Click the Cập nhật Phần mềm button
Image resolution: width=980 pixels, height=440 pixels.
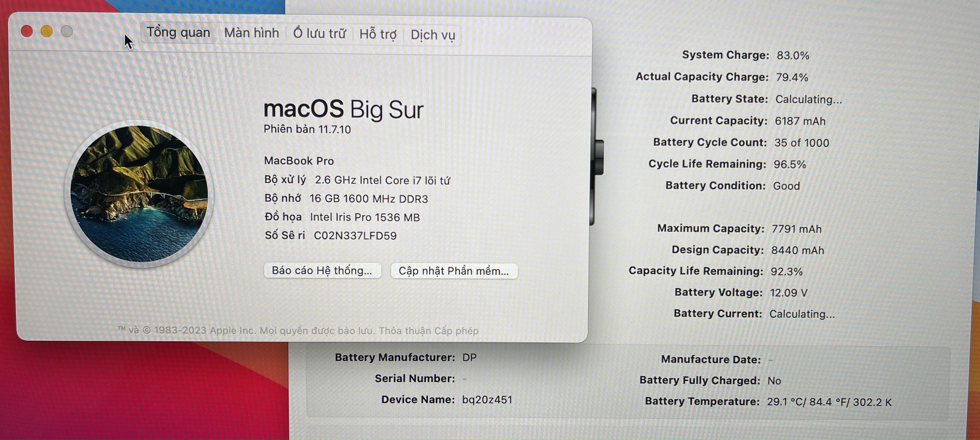tap(454, 271)
